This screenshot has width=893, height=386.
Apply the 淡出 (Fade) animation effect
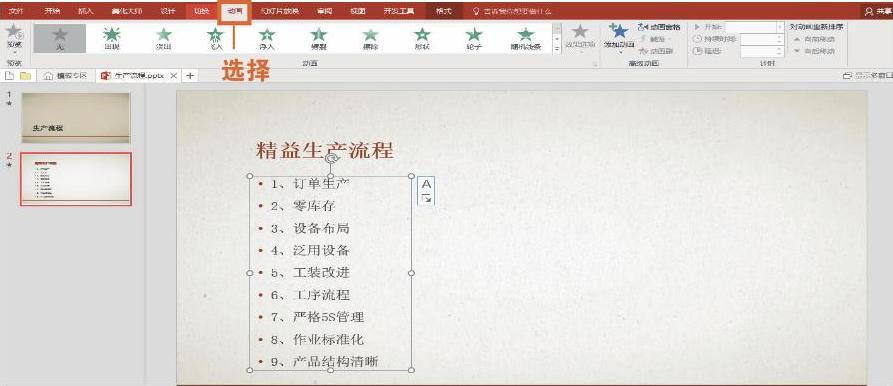[163, 39]
